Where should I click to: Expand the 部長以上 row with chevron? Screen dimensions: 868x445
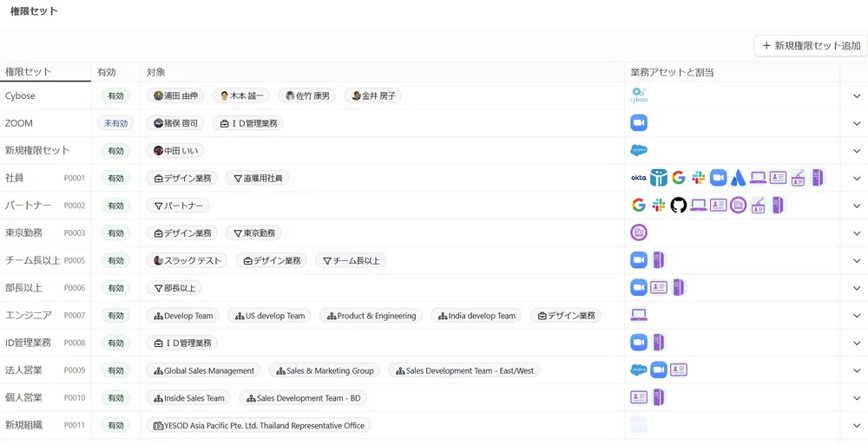coord(856,288)
